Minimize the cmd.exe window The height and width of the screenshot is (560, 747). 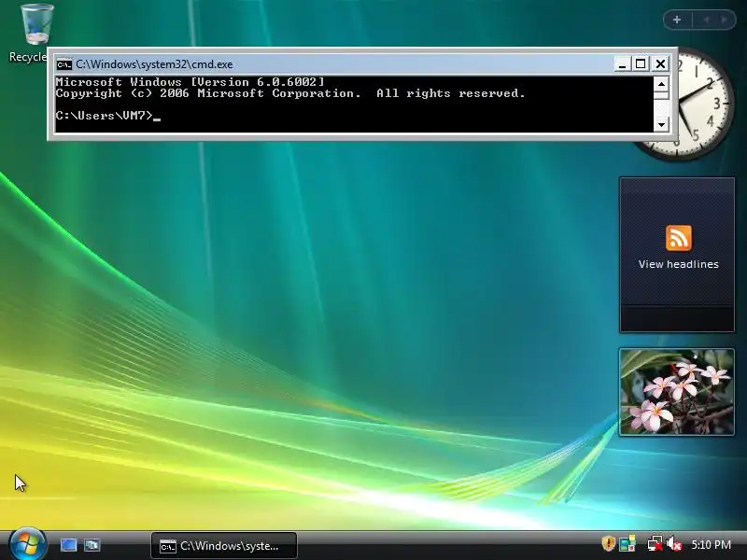(622, 63)
